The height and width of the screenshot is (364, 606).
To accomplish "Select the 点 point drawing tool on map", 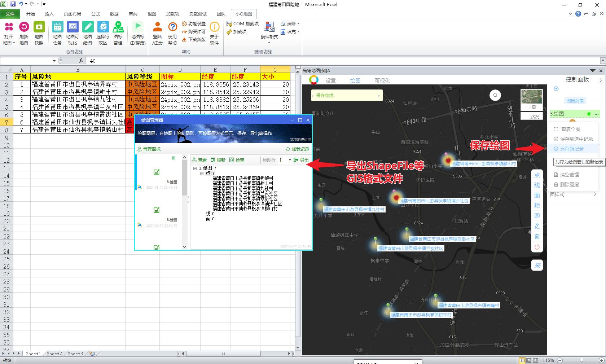I will click(537, 175).
